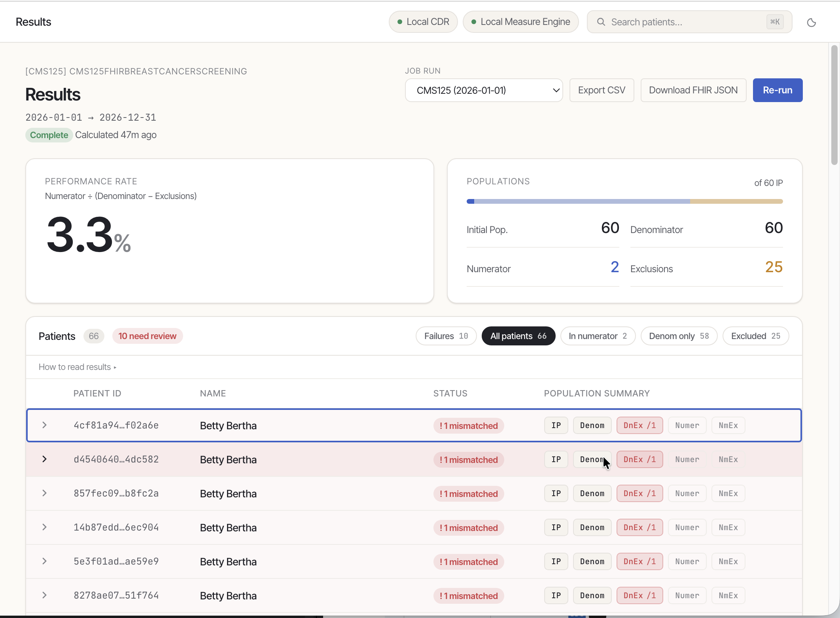
Task: Expand How to read results
Action: point(78,367)
